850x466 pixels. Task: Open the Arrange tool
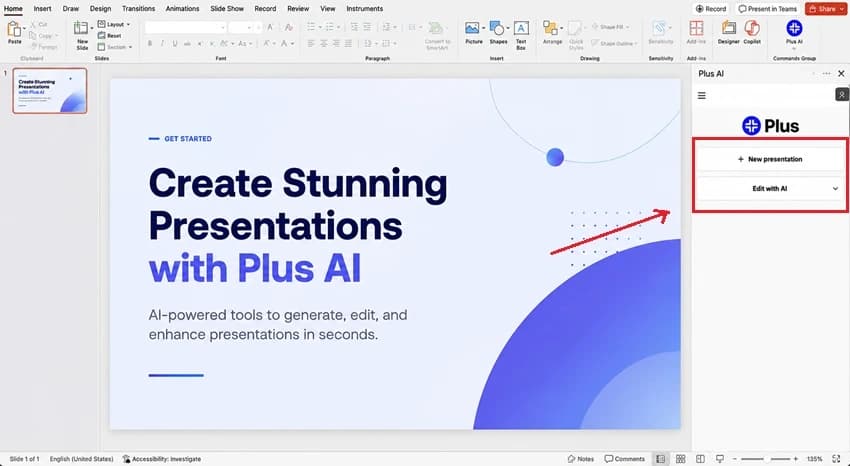click(550, 28)
